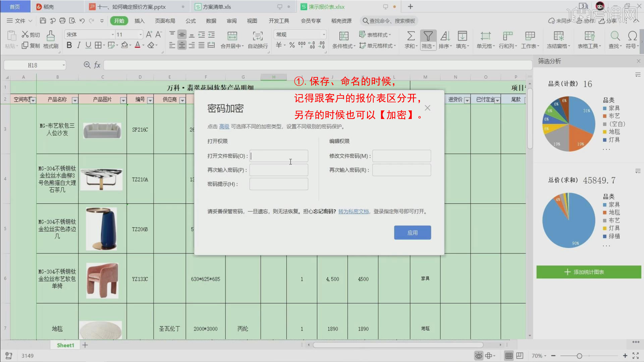Viewport: 644px width, 362px height.
Task: Click the Save icon in quick access toolbar
Action: tap(43, 21)
